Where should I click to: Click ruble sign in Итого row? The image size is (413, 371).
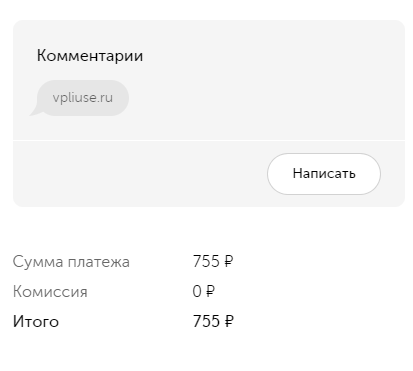click(x=229, y=321)
